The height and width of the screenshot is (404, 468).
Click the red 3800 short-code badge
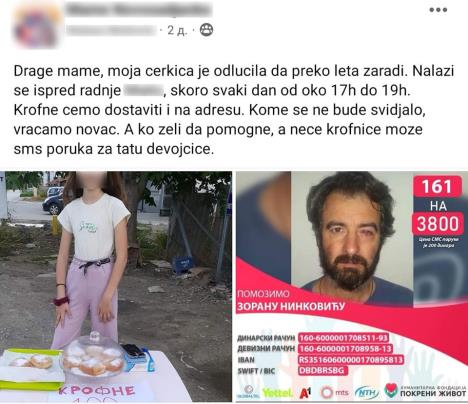pyautogui.click(x=438, y=223)
